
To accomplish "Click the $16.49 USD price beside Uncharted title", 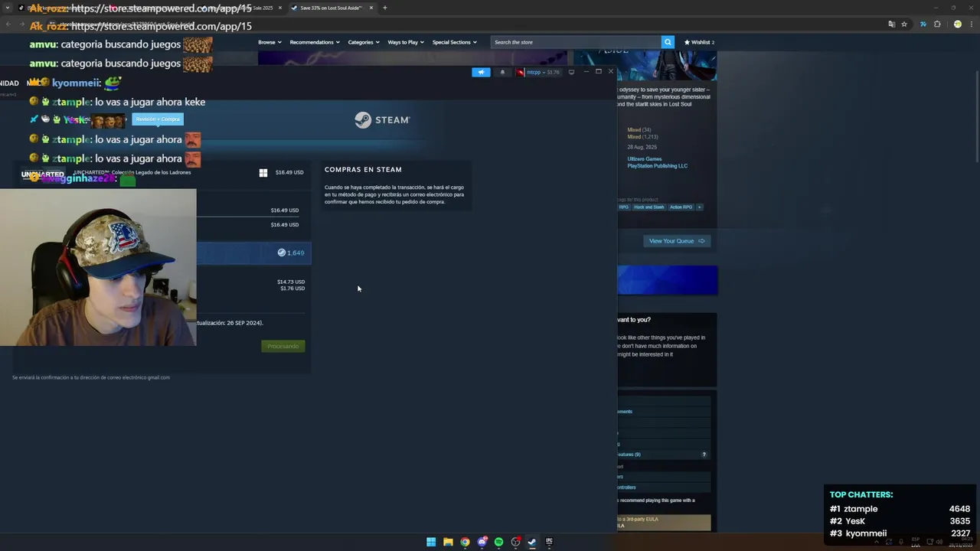I will [x=289, y=173].
